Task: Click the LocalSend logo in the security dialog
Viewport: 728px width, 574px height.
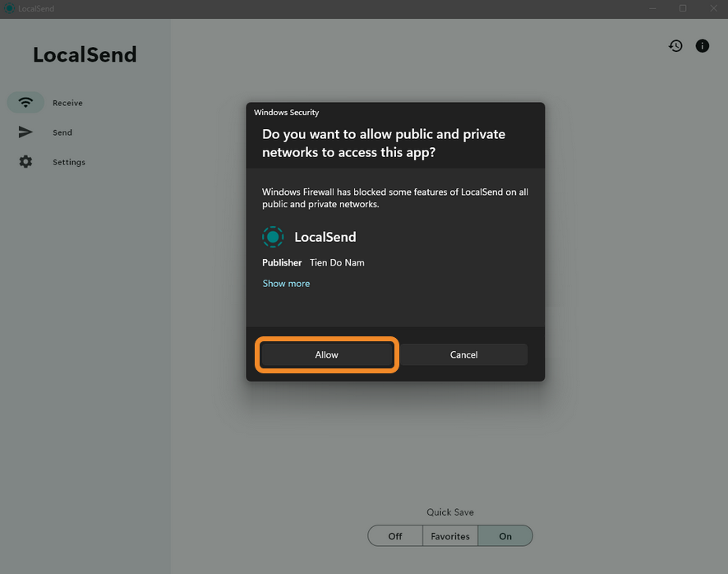Action: (273, 237)
